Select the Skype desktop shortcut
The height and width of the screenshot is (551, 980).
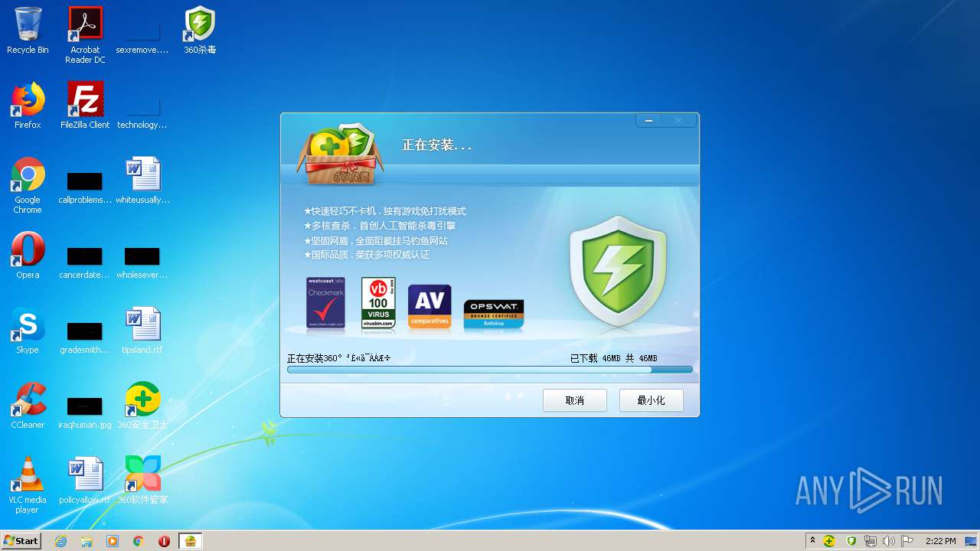coord(28,331)
